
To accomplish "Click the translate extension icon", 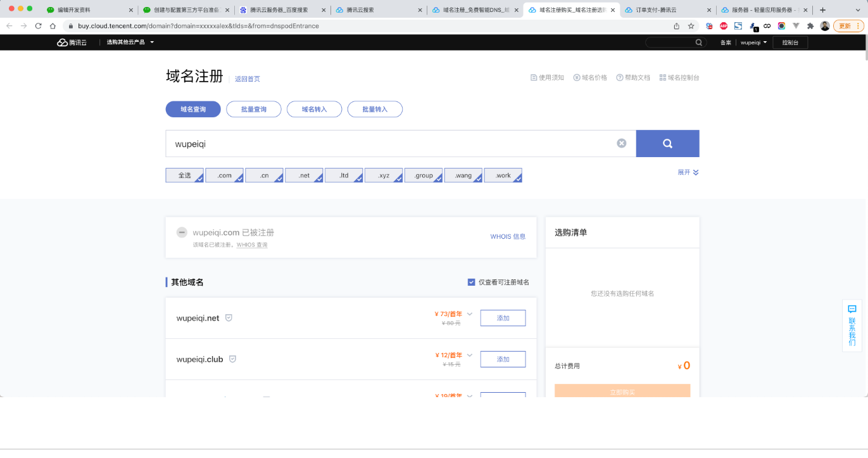I will [x=709, y=26].
